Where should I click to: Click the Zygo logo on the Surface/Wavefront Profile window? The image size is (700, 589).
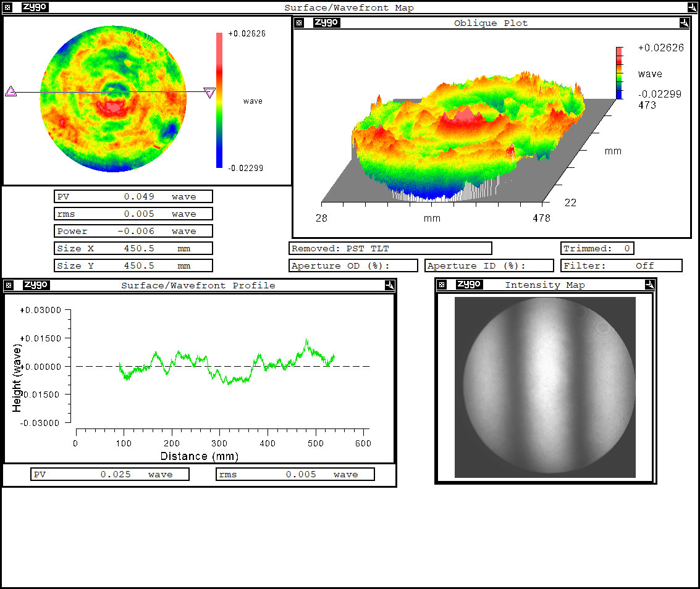point(35,285)
